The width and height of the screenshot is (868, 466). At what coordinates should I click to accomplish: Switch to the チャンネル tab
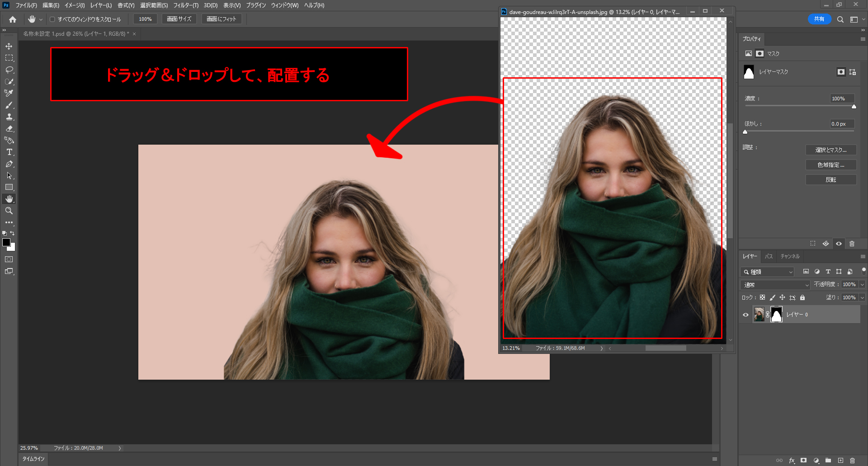point(790,256)
